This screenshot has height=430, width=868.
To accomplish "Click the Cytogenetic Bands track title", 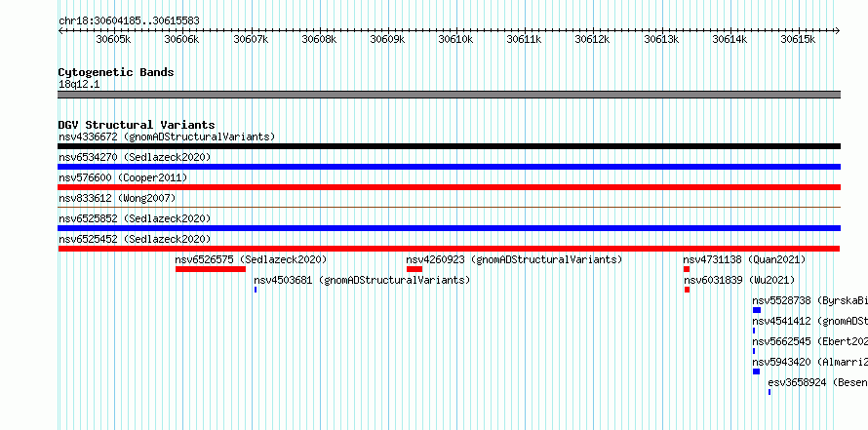I will [x=116, y=72].
